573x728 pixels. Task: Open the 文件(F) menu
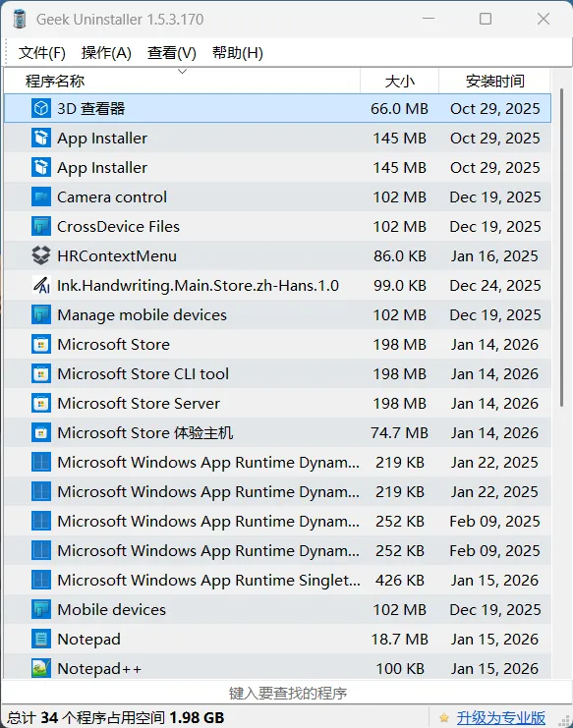click(x=42, y=53)
